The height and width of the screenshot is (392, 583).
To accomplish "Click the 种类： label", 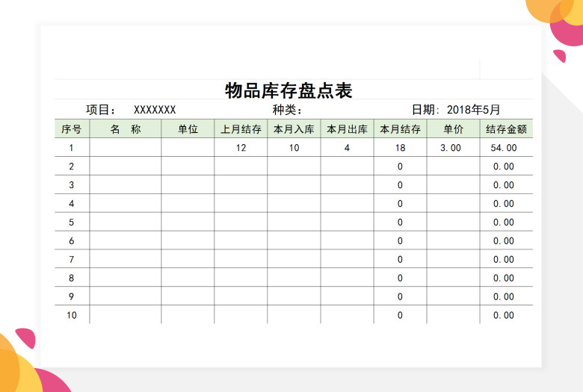I will (288, 110).
